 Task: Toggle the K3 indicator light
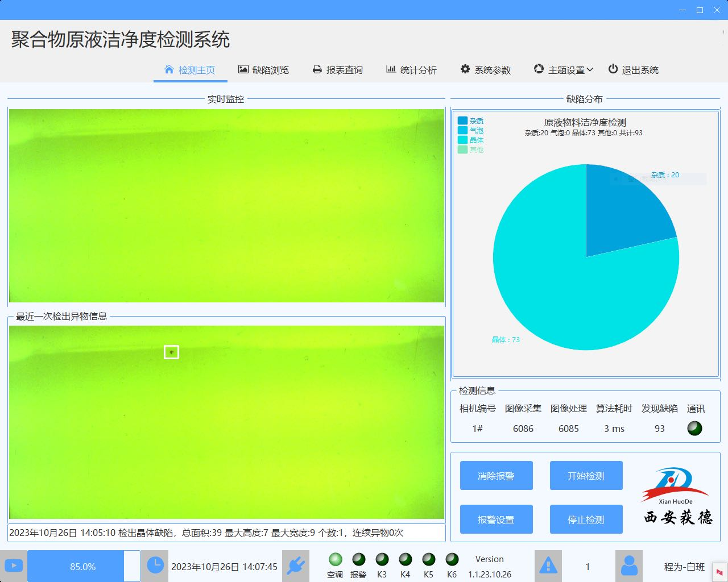click(x=382, y=560)
